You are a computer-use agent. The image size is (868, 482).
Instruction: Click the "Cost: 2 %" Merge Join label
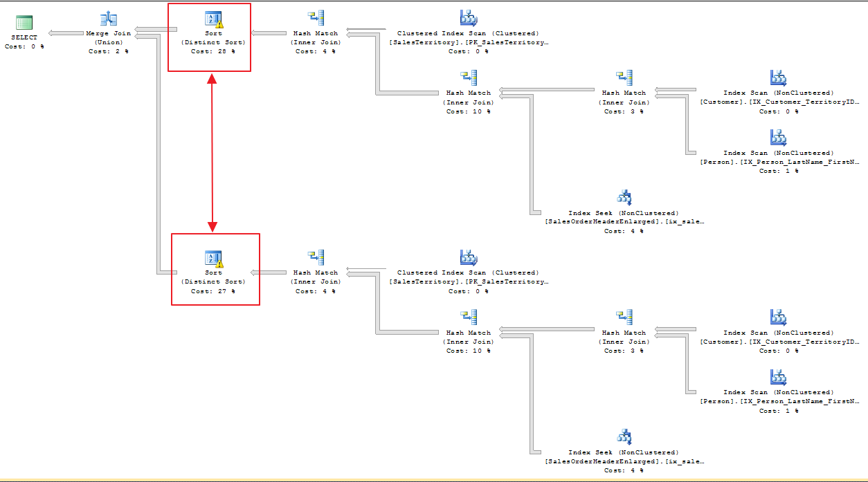[x=108, y=51]
